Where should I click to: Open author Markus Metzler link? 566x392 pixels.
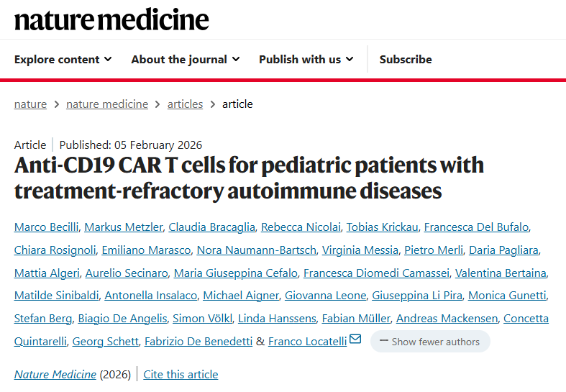tap(123, 227)
